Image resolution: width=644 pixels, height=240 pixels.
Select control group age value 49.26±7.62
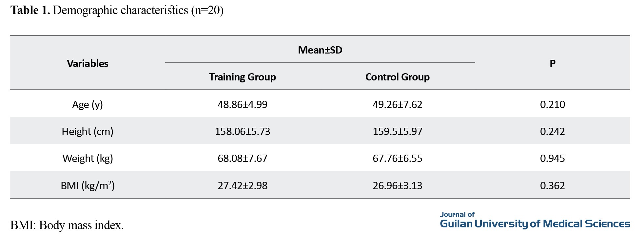point(397,104)
